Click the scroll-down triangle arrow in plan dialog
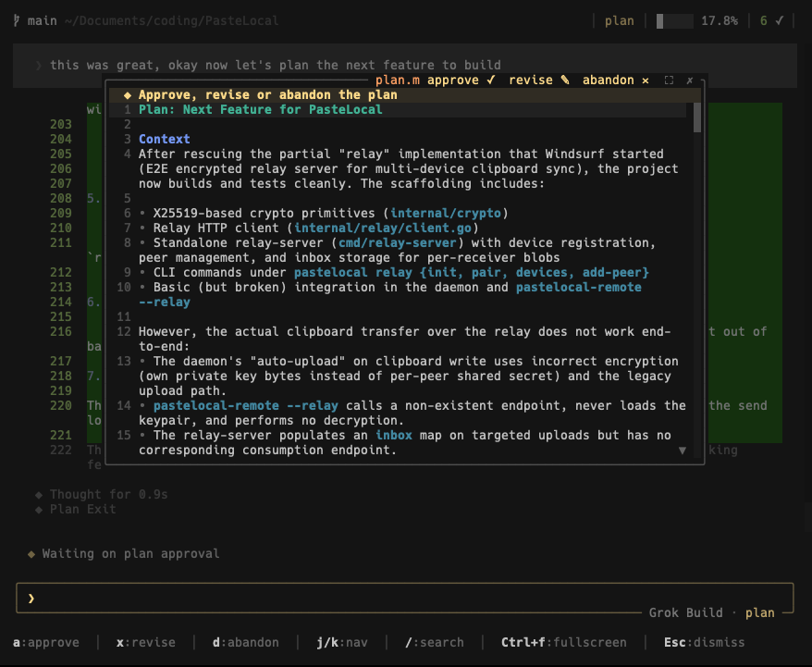Screen dimensions: 812x667 [x=683, y=451]
